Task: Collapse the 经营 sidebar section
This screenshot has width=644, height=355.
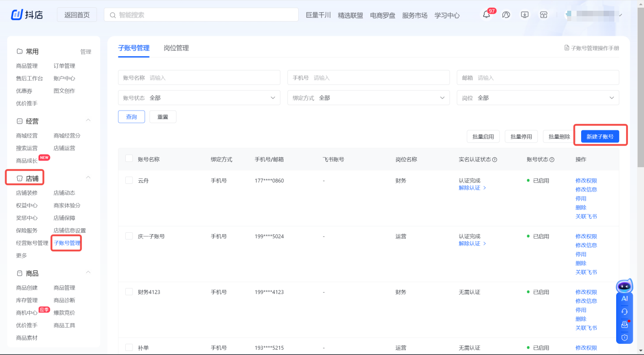Action: [x=88, y=120]
